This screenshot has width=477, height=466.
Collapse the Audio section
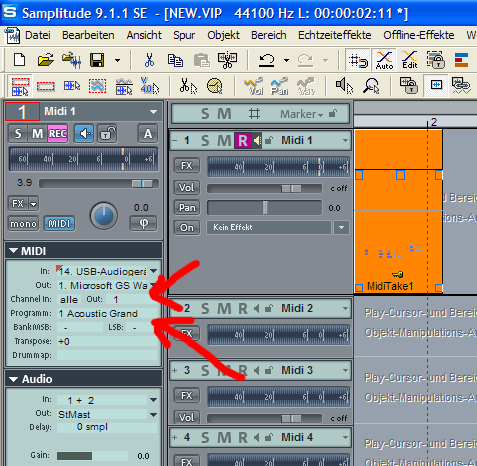(13, 379)
